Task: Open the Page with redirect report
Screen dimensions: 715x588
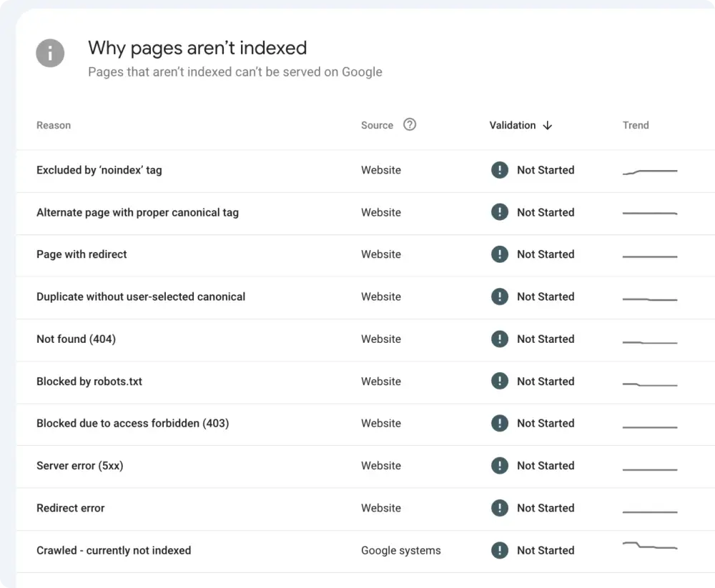Action: [x=82, y=254]
